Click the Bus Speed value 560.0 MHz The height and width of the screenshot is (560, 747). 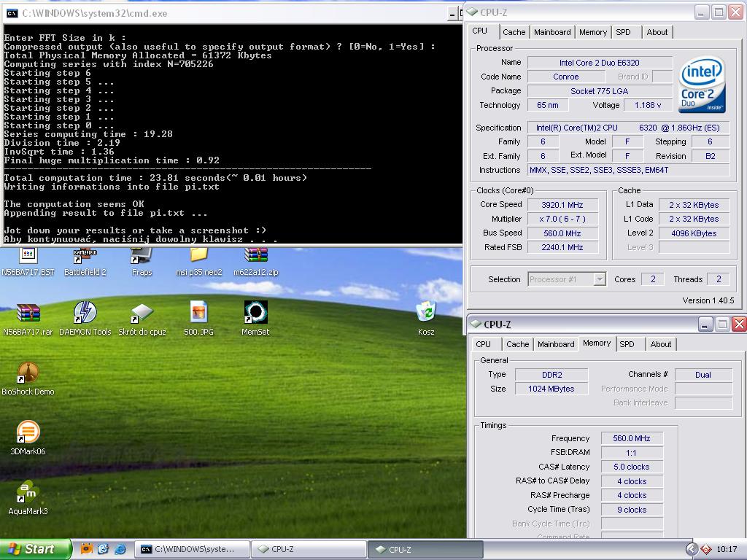(562, 233)
